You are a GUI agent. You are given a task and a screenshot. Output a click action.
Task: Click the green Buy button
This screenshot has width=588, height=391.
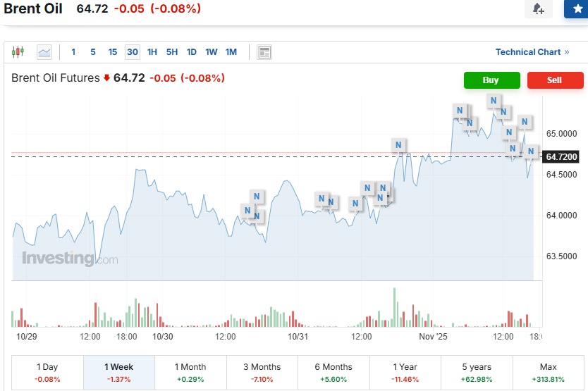point(491,80)
